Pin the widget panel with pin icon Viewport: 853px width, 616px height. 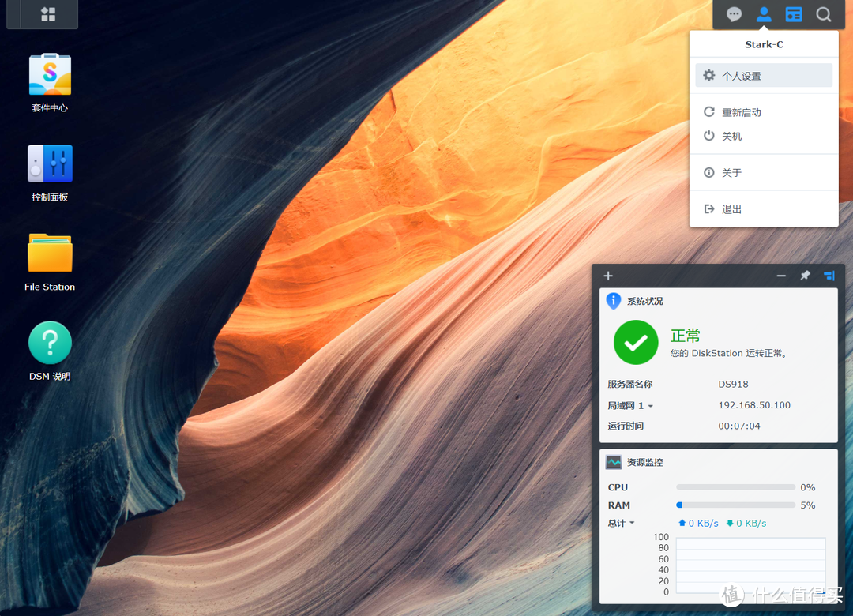(805, 276)
